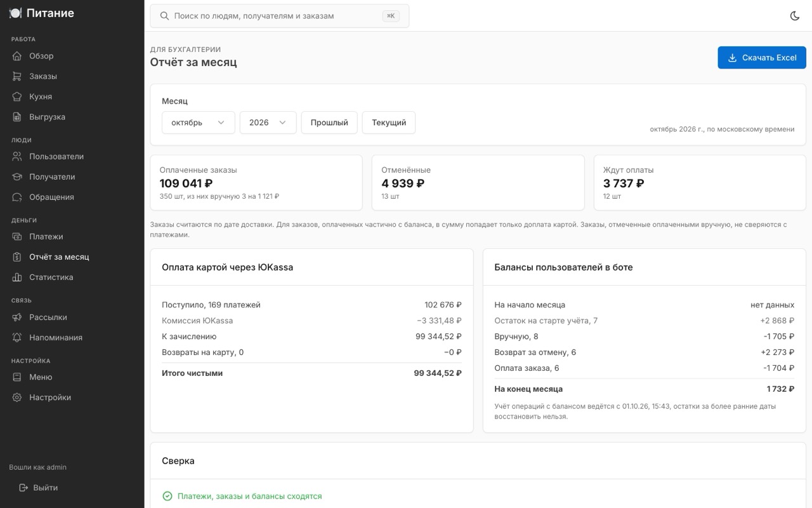Go to the Обзор section
Image resolution: width=812 pixels, height=508 pixels.
[72, 56]
